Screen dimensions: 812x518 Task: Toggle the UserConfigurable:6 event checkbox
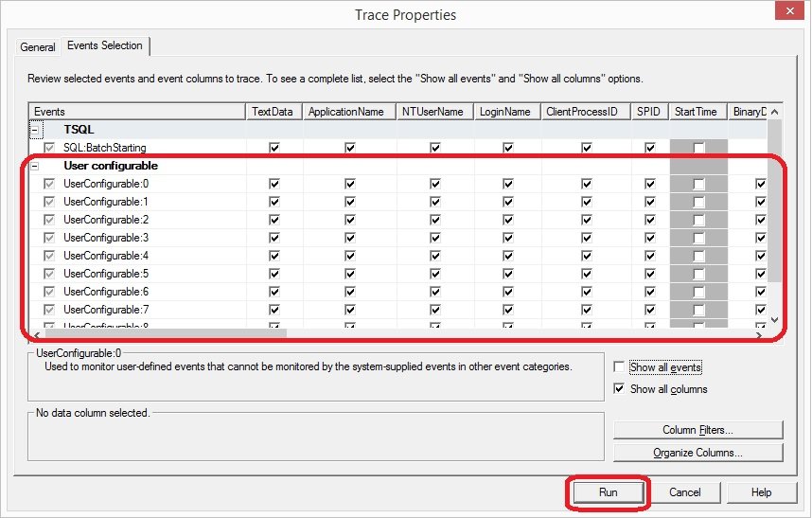click(x=49, y=292)
